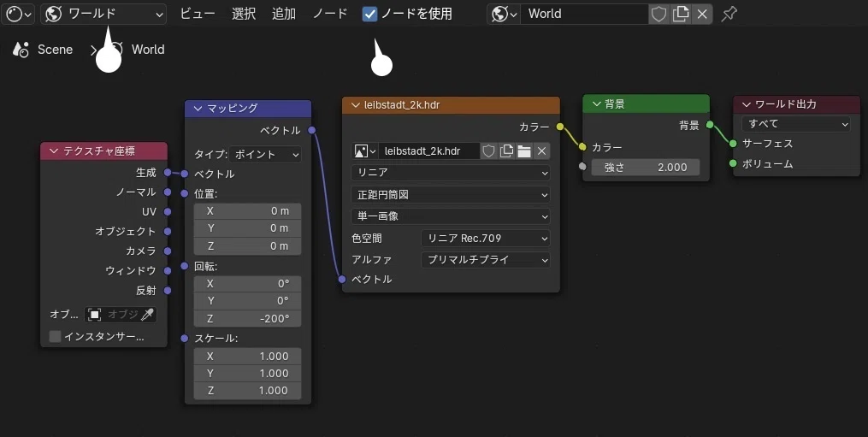The height and width of the screenshot is (437, 868).
Task: Open the すべて target dropdown in ワールド出力
Action: pyautogui.click(x=796, y=123)
